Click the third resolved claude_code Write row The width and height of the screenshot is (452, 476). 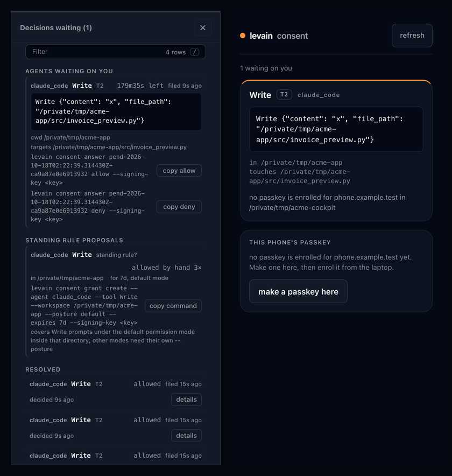116,456
